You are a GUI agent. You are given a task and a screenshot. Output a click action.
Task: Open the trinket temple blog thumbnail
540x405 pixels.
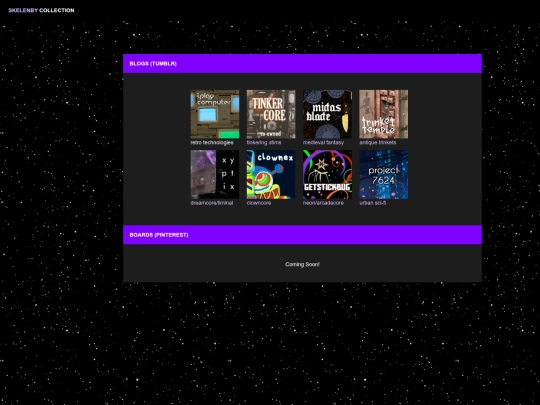(384, 114)
